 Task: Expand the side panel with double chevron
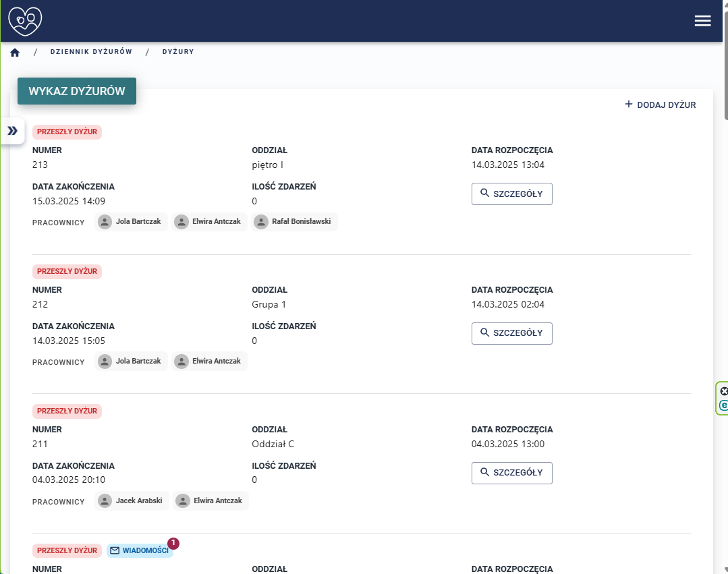pyautogui.click(x=13, y=131)
